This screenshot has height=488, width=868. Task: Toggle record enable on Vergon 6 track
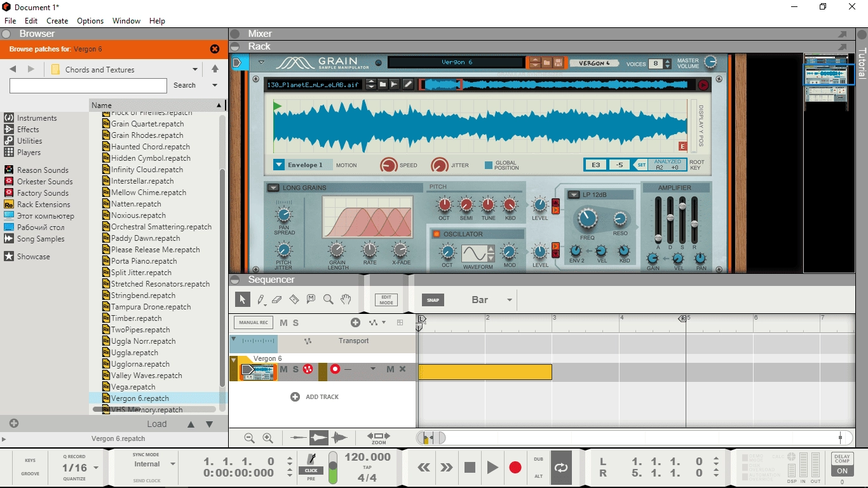(x=335, y=369)
